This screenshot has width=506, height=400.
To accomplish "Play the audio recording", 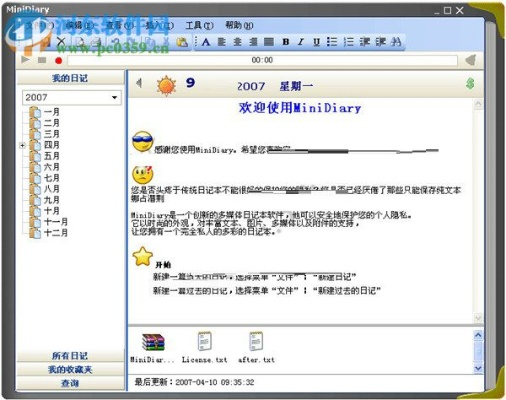I will (x=25, y=60).
